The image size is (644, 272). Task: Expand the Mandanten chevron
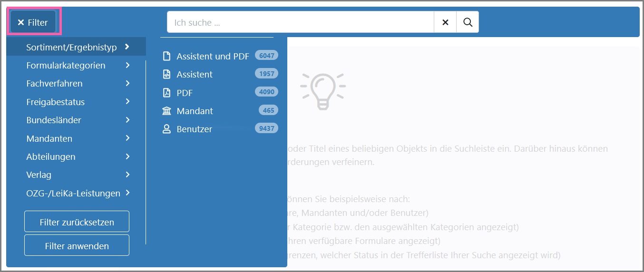coord(127,138)
